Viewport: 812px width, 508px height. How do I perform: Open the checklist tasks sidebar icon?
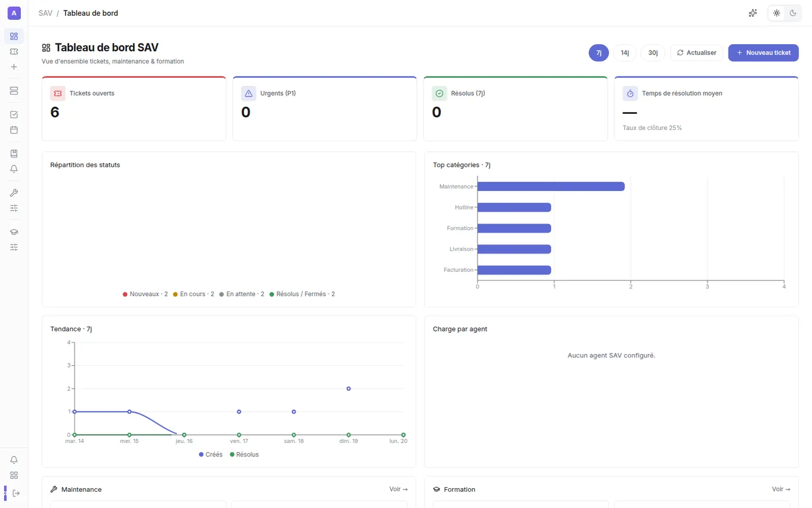14,114
